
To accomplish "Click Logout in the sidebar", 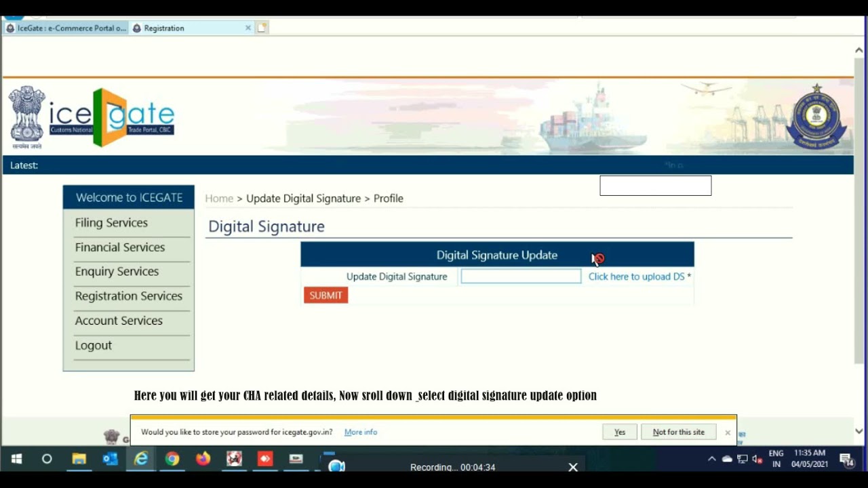I will pyautogui.click(x=94, y=346).
